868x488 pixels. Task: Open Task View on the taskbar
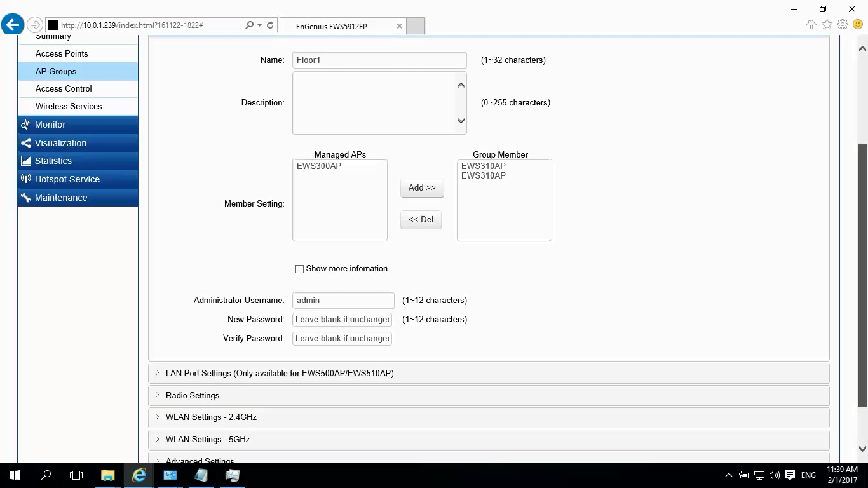(x=76, y=475)
